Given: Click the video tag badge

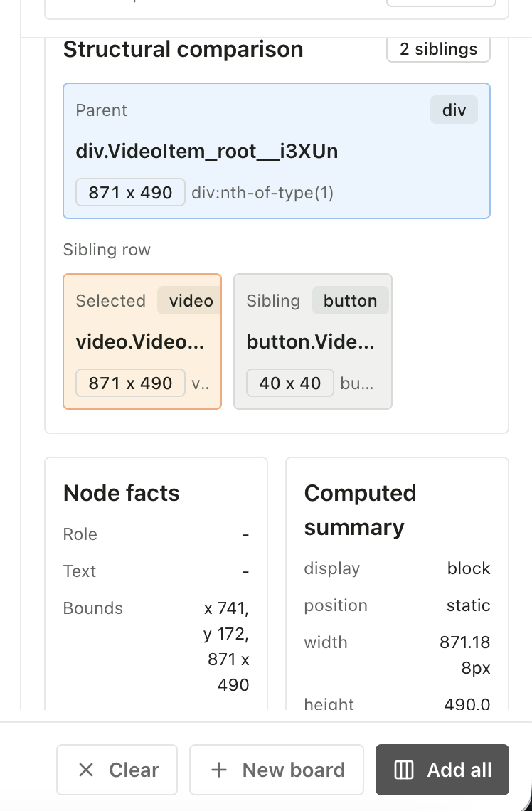Looking at the screenshot, I should pos(190,300).
